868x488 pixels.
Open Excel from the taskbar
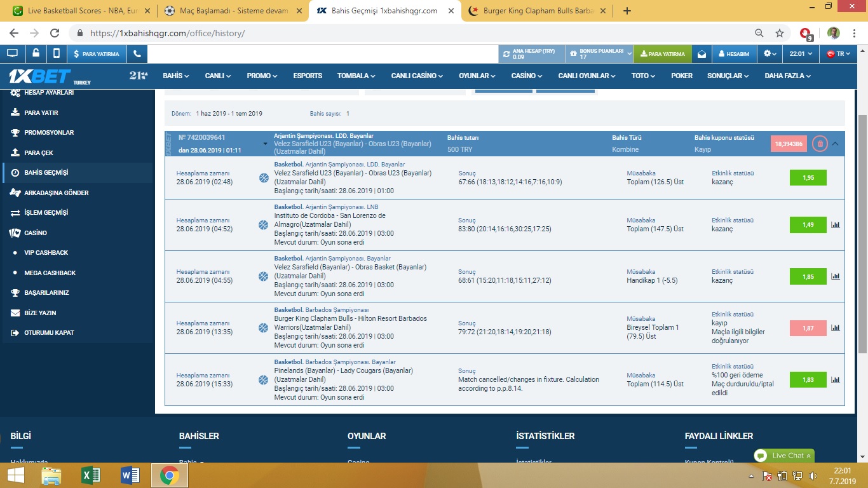[x=90, y=475]
